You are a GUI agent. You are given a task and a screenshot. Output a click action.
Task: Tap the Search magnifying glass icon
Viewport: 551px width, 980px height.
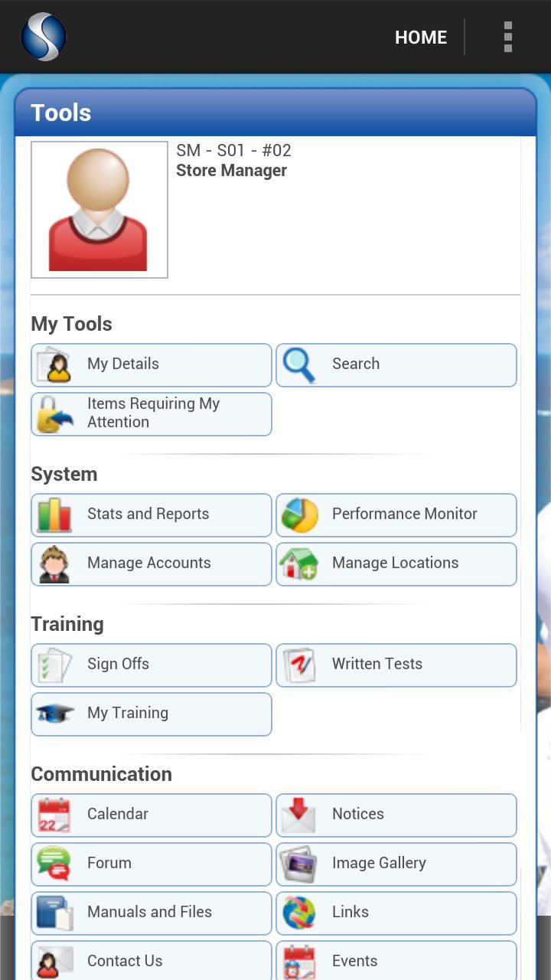299,365
